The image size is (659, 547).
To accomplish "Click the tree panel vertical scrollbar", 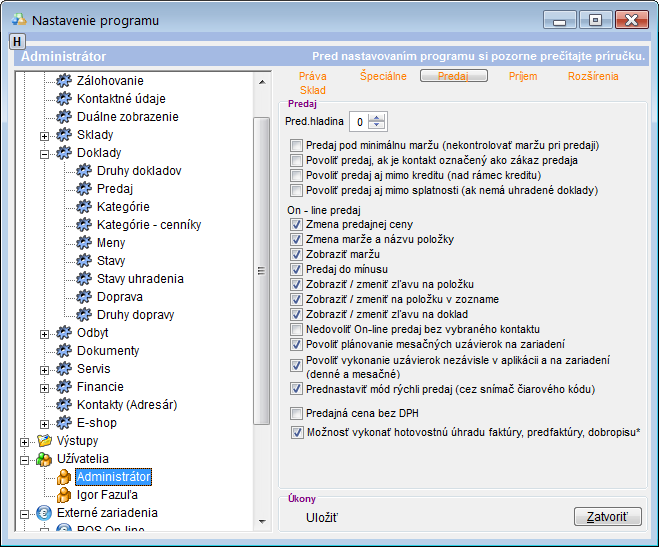I will coord(262,270).
